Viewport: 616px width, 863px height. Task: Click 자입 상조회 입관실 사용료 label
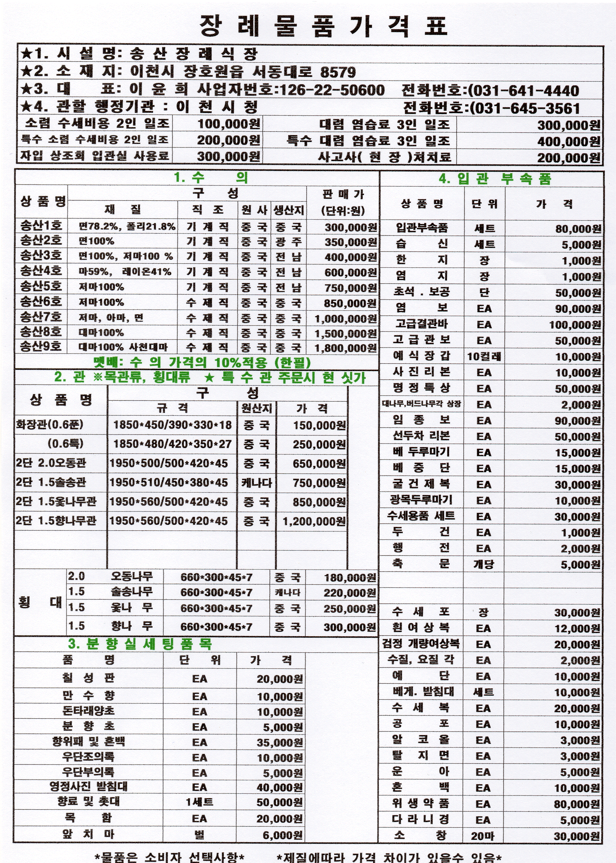click(x=95, y=156)
